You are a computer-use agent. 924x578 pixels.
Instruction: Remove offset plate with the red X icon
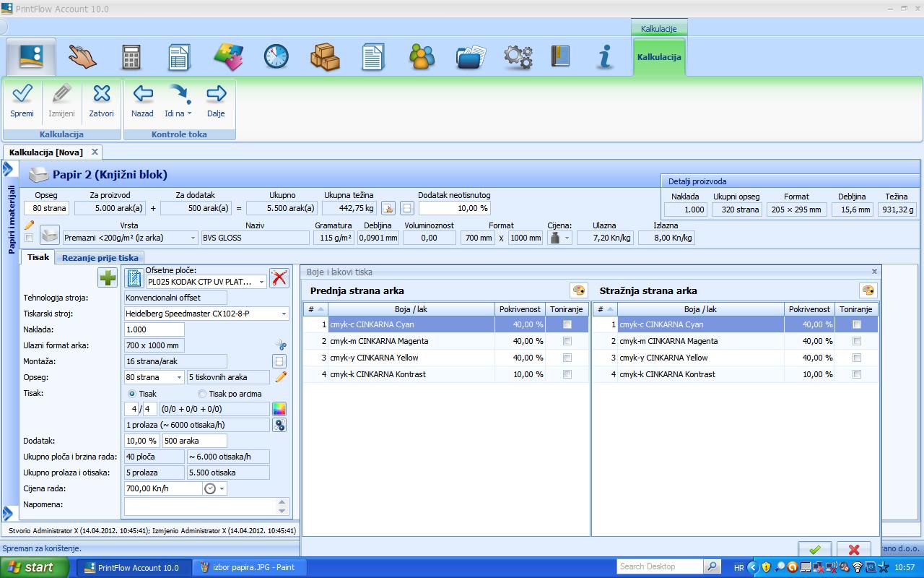tap(279, 277)
